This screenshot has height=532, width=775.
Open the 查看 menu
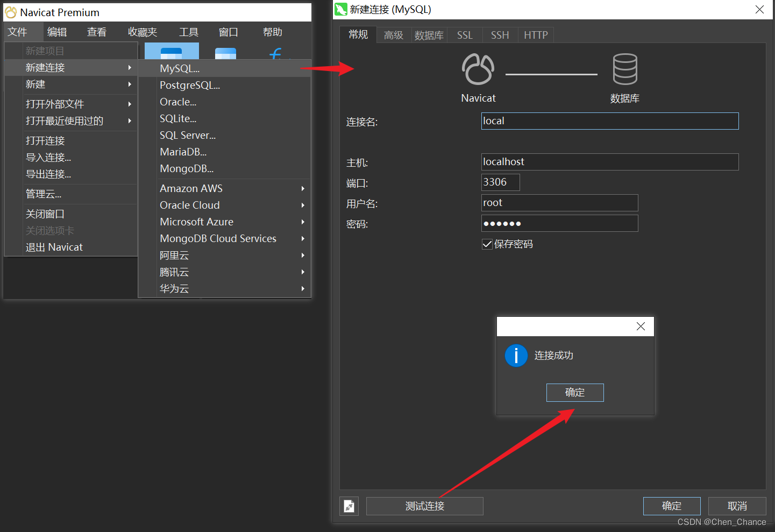[x=97, y=32]
